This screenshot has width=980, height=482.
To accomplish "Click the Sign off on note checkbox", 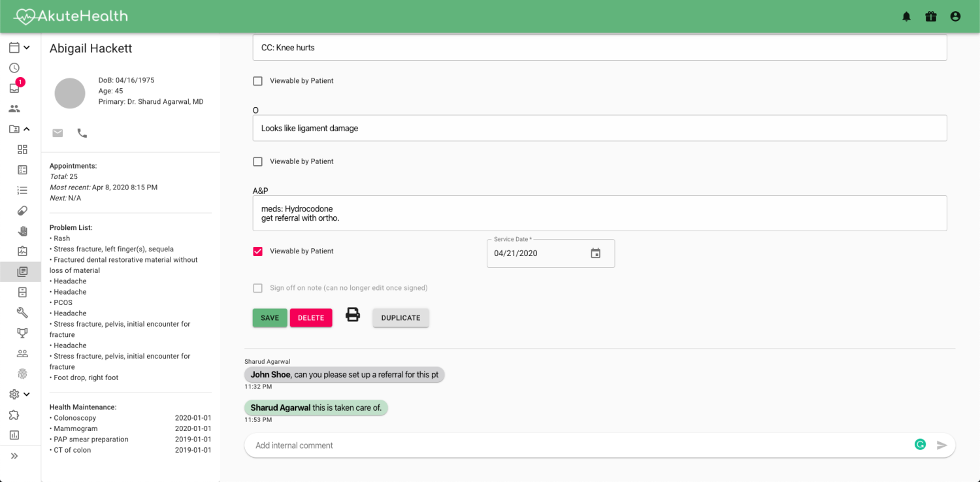I will click(x=257, y=288).
